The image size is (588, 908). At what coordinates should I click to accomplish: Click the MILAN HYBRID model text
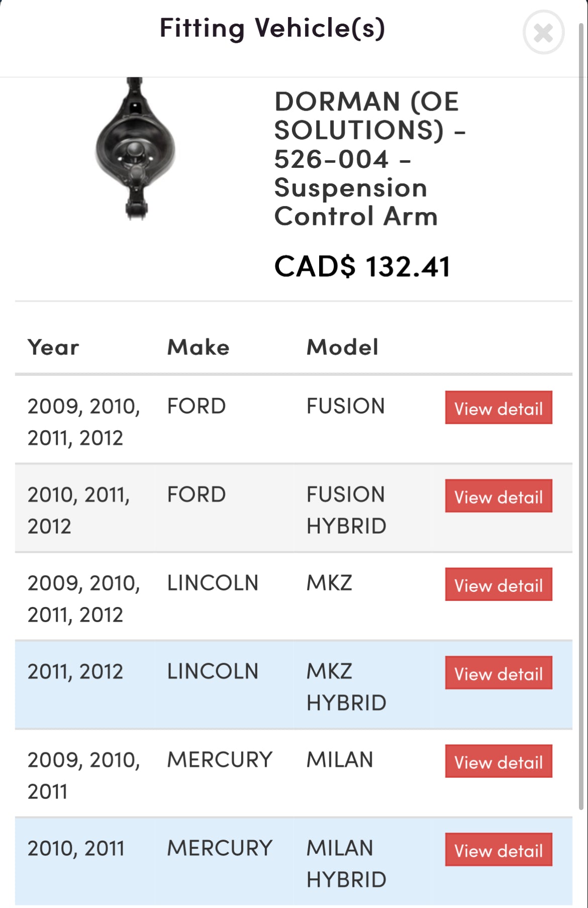[x=346, y=864]
